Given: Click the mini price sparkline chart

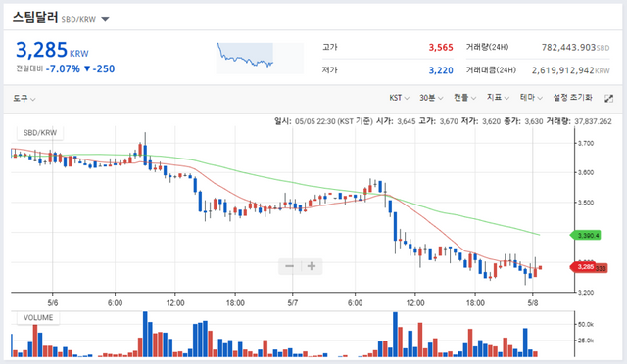Looking at the screenshot, I should [260, 59].
